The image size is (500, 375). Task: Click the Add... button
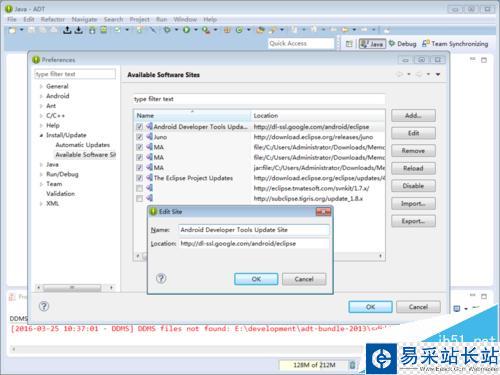(413, 116)
